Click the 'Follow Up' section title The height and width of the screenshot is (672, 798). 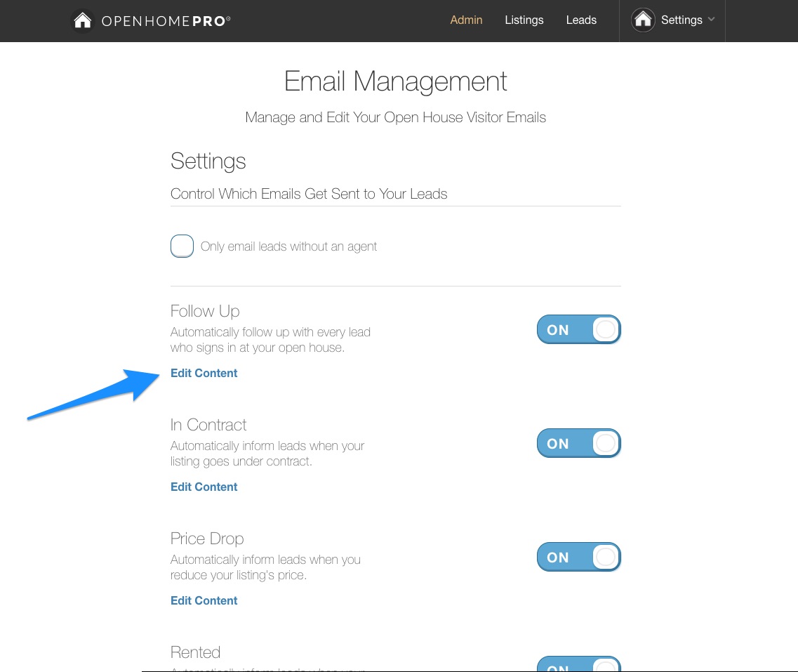tap(205, 311)
